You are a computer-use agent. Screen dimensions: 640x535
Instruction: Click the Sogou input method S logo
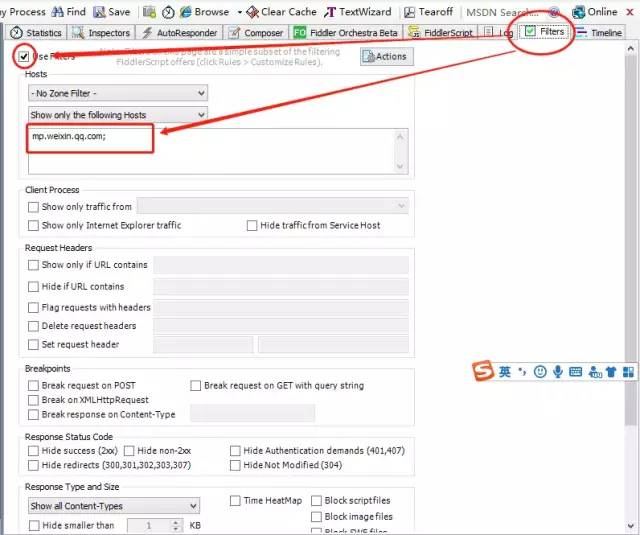(483, 371)
